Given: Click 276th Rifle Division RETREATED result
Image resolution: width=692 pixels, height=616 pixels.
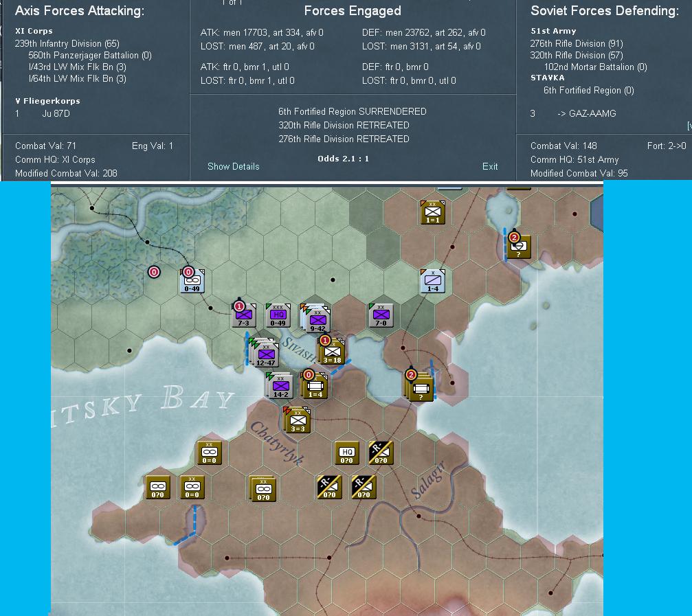Looking at the screenshot, I should 344,139.
